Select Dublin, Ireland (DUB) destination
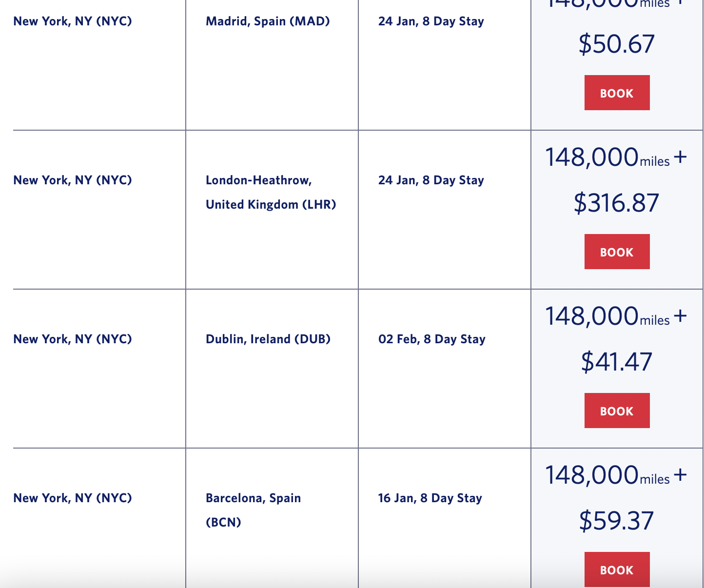The width and height of the screenshot is (704, 588). [268, 339]
